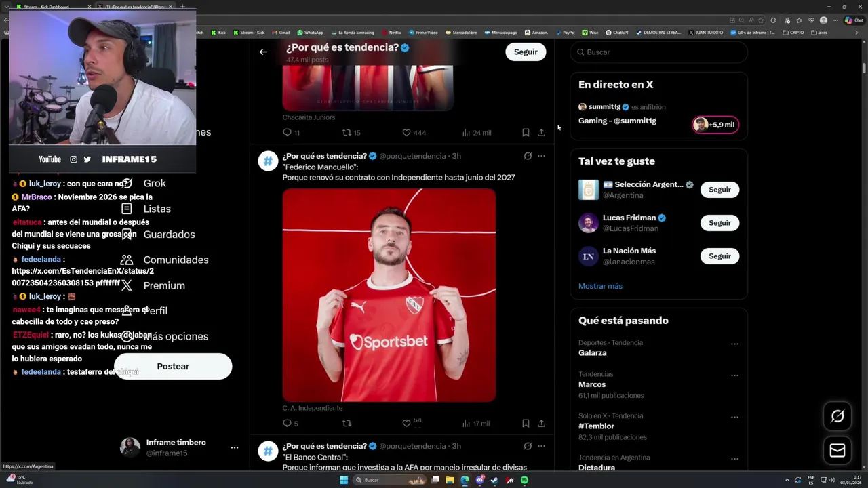
Task: Open Grok icon on El Banco Central post
Action: [x=528, y=446]
